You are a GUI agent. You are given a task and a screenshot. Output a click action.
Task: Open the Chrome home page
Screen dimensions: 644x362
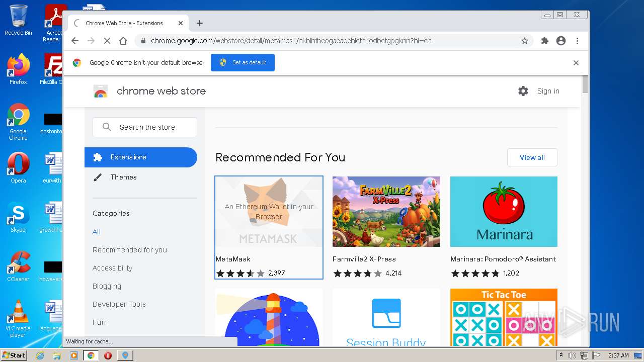click(123, 41)
